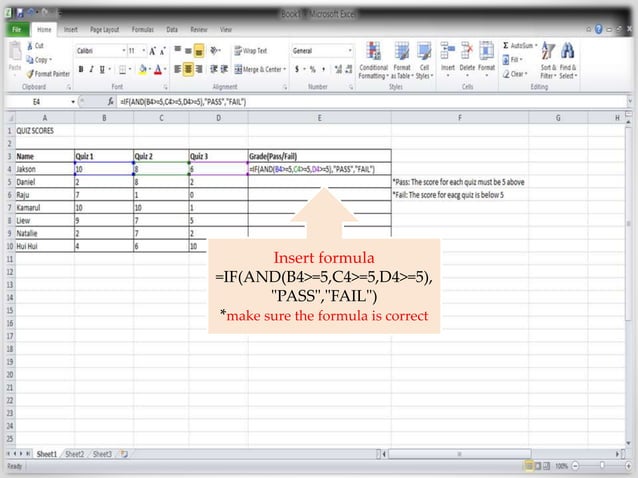This screenshot has height=478, width=638.
Task: Decrease font size with Shrink Font icon
Action: pos(162,51)
